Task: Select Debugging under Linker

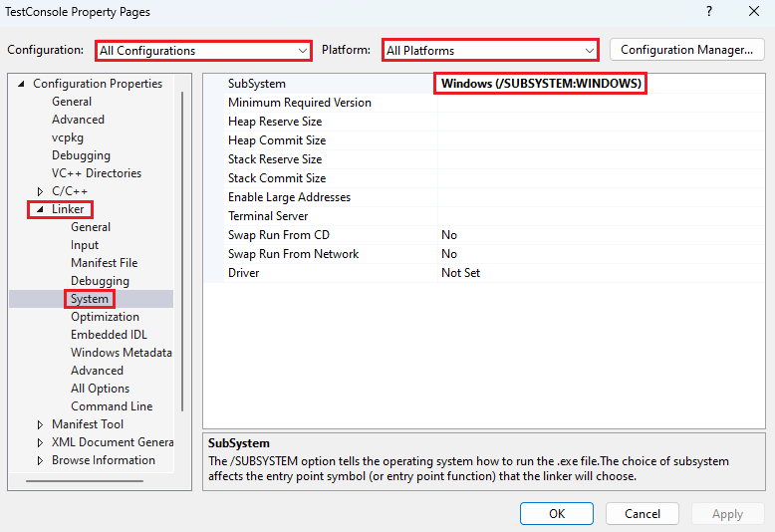Action: [x=100, y=281]
